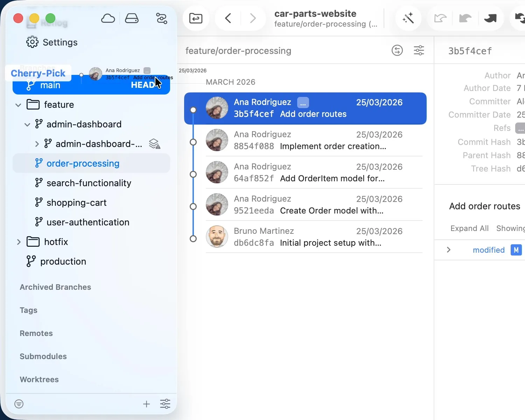Click the toggles icon in the sidebar header
The image size is (525, 420).
pyautogui.click(x=162, y=18)
